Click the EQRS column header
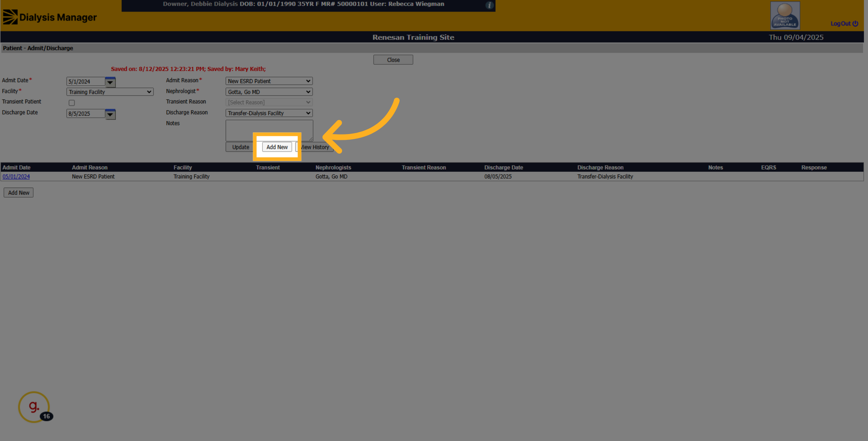This screenshot has width=868, height=441. pyautogui.click(x=769, y=167)
